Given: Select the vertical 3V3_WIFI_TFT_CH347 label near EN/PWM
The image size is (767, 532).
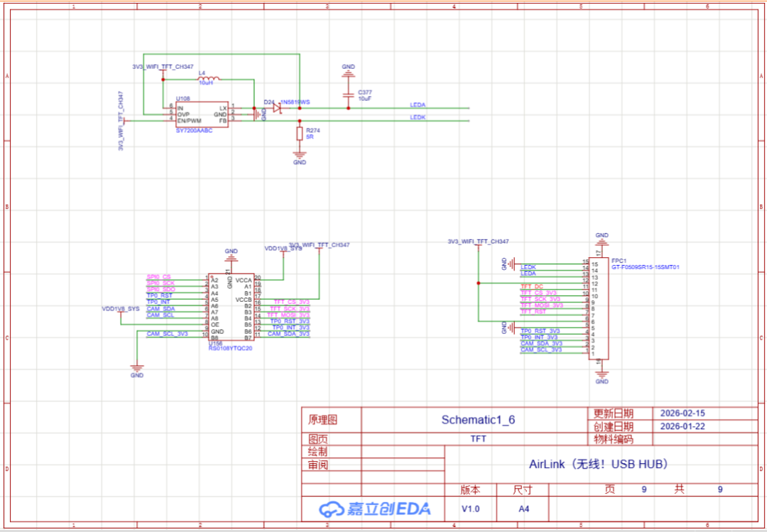Looking at the screenshot, I should click(121, 121).
